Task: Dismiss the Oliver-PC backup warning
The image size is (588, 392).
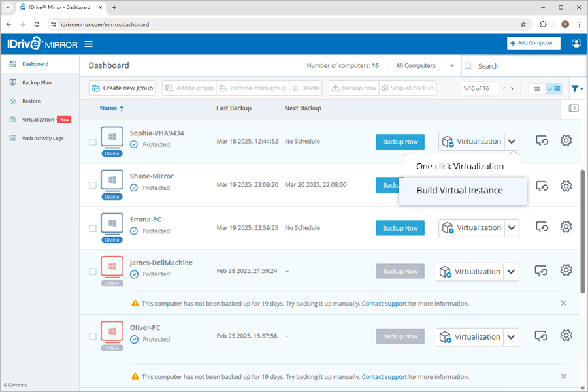Action: [563, 376]
